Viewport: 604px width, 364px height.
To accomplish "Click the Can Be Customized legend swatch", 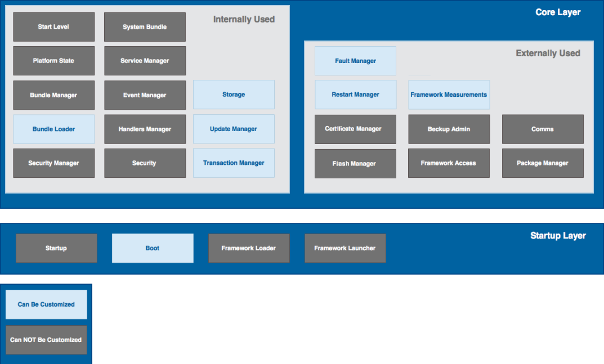I will pyautogui.click(x=46, y=304).
